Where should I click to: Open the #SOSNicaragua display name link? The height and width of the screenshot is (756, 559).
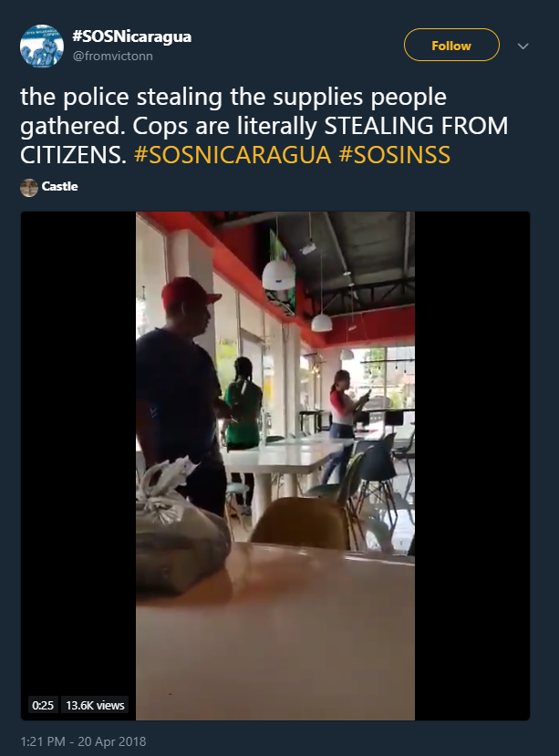tap(131, 36)
